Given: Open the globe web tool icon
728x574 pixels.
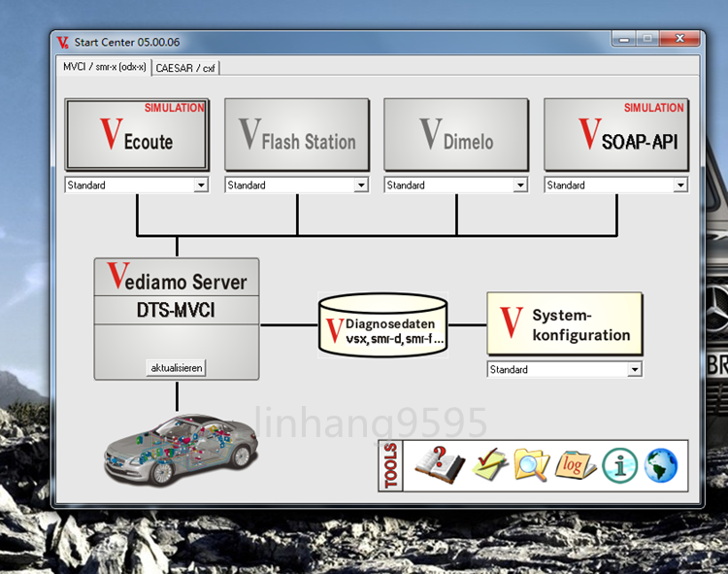Looking at the screenshot, I should pos(661,465).
